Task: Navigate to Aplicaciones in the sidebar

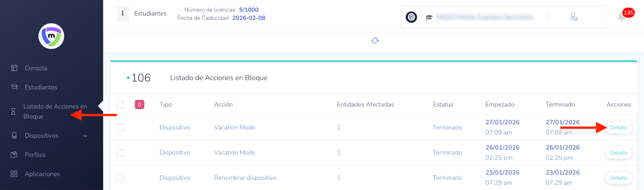Action: pyautogui.click(x=42, y=174)
